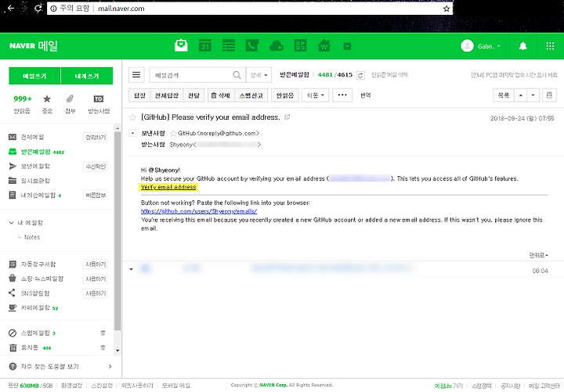The width and height of the screenshot is (564, 392).
Task: Open the Office house icon
Action: (324, 45)
